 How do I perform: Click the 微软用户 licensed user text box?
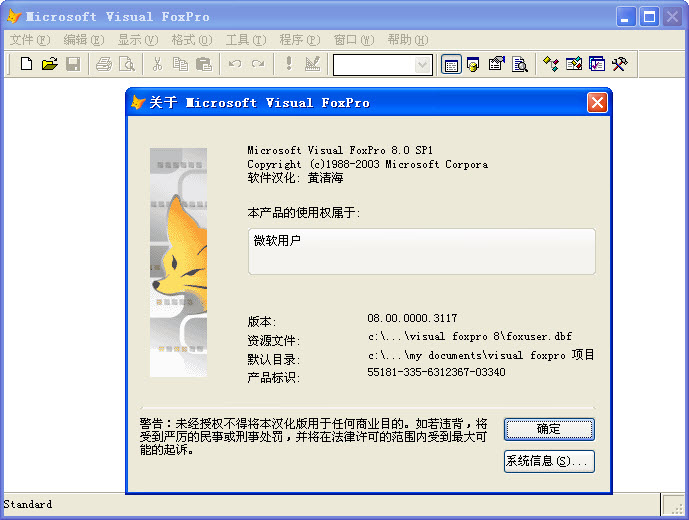pyautogui.click(x=421, y=251)
